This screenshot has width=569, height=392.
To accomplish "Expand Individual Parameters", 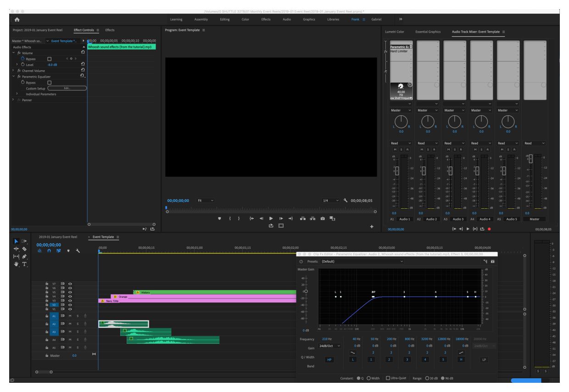I will [x=17, y=94].
